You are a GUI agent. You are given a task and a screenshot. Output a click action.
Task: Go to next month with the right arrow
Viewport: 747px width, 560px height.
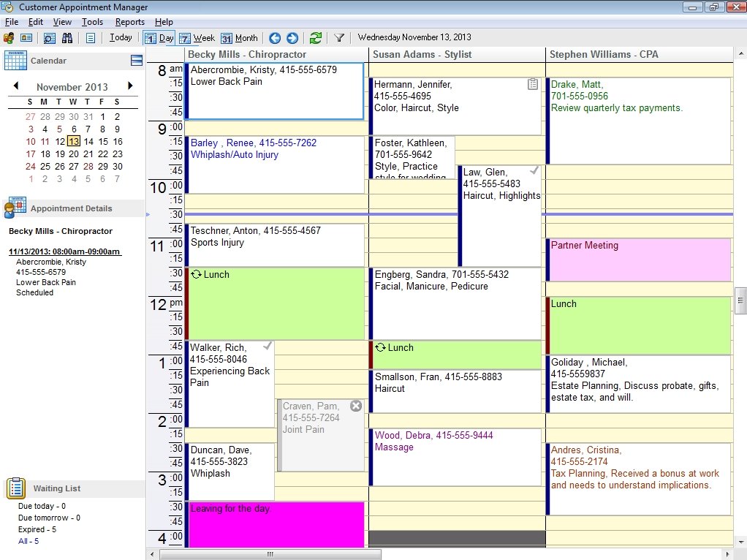[130, 86]
